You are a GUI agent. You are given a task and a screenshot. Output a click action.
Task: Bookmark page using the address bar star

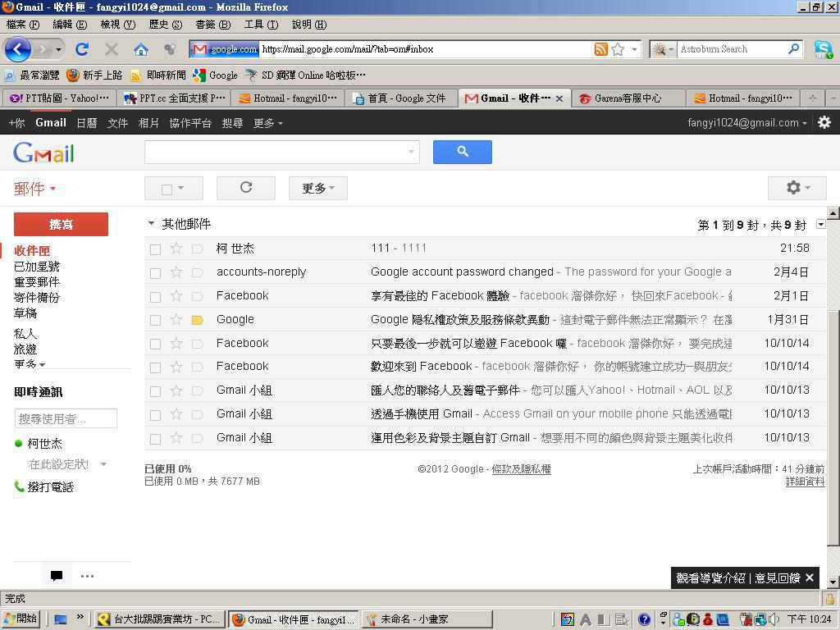coord(618,49)
